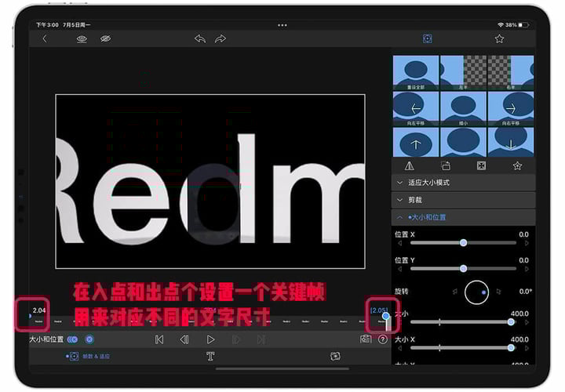Step forward one frame

coord(235,339)
